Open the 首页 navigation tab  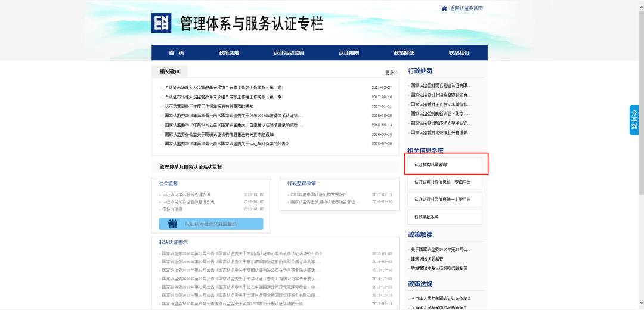coord(176,52)
